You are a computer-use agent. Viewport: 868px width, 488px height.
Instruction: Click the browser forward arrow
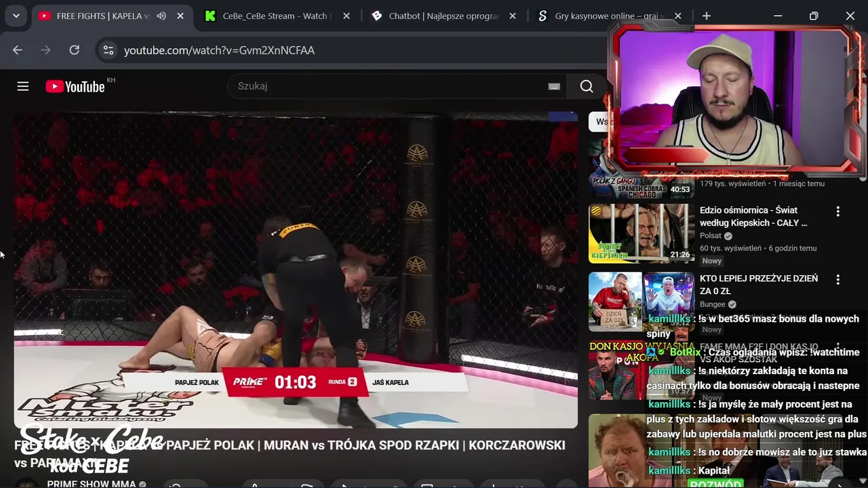click(x=46, y=50)
